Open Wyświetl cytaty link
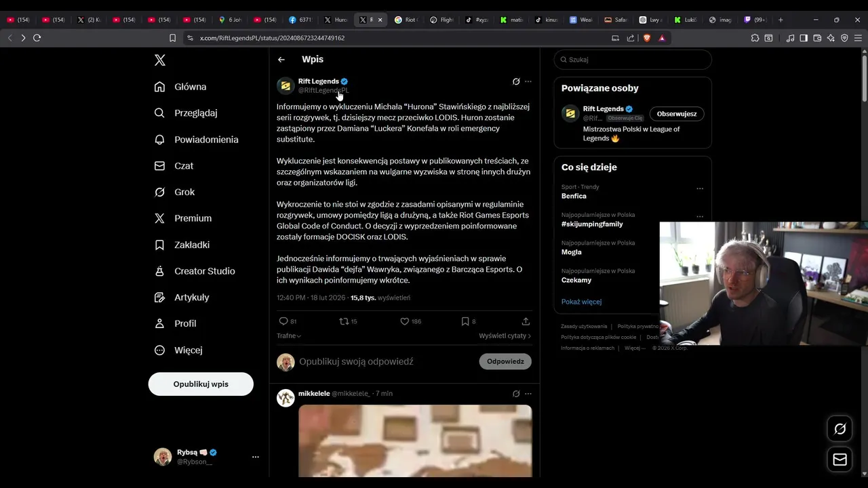Viewport: 868px width, 488px height. tap(505, 336)
